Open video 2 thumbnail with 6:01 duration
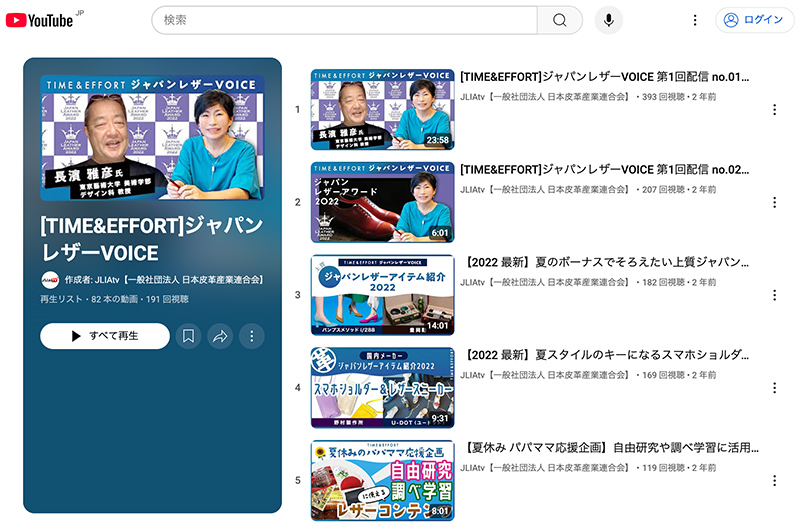Image resolution: width=800 pixels, height=530 pixels. coord(382,203)
